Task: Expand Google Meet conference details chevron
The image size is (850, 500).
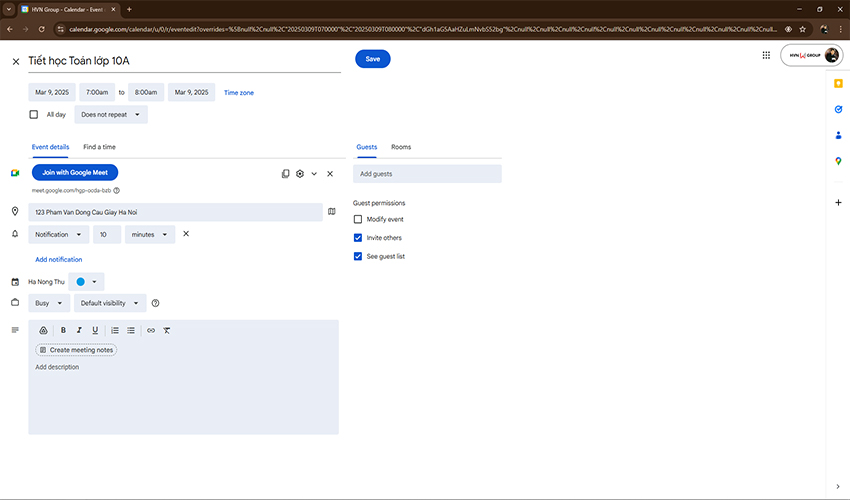Action: click(314, 174)
